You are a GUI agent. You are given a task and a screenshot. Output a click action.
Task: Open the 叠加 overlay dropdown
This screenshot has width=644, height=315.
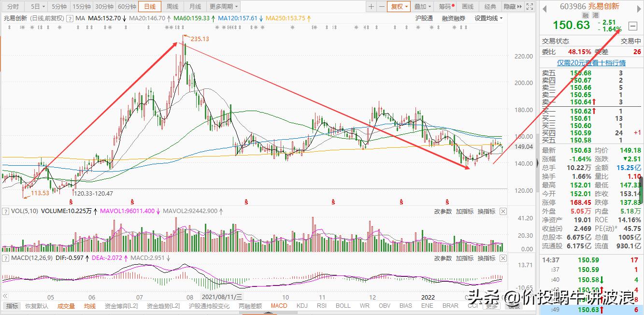click(x=423, y=7)
